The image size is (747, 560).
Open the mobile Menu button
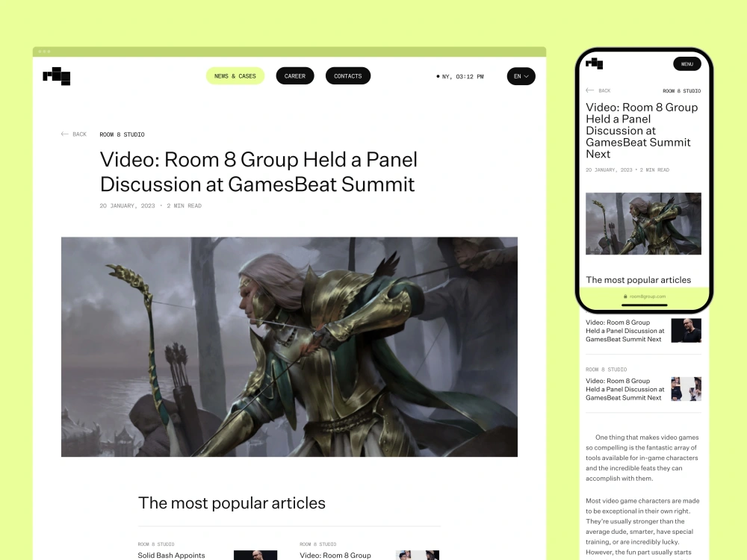(687, 63)
